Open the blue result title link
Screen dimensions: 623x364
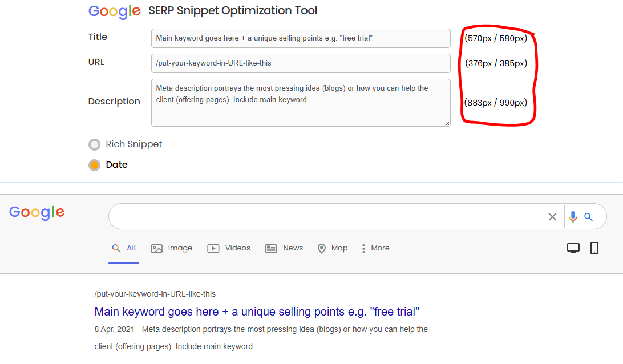[x=257, y=312]
